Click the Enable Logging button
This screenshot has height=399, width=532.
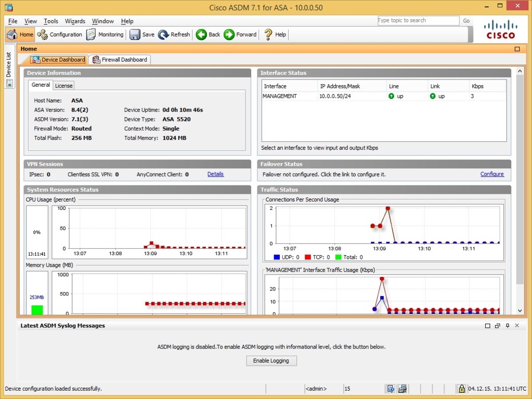[x=271, y=361]
